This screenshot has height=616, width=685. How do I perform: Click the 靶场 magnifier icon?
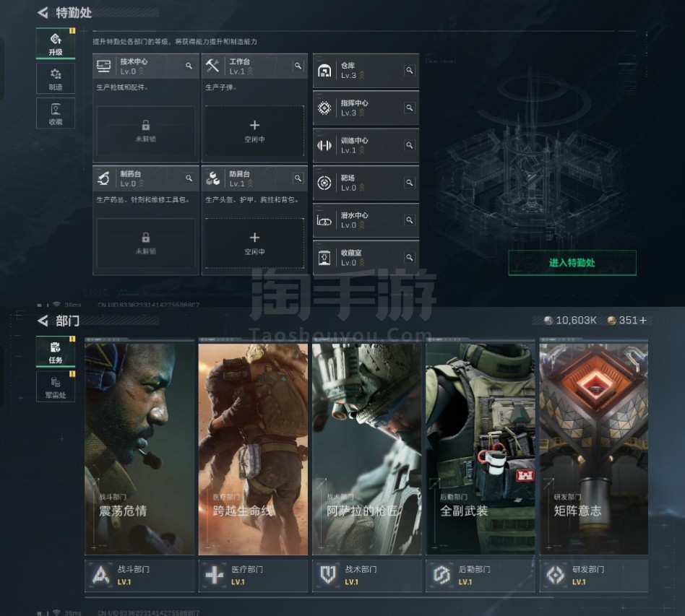click(x=410, y=183)
